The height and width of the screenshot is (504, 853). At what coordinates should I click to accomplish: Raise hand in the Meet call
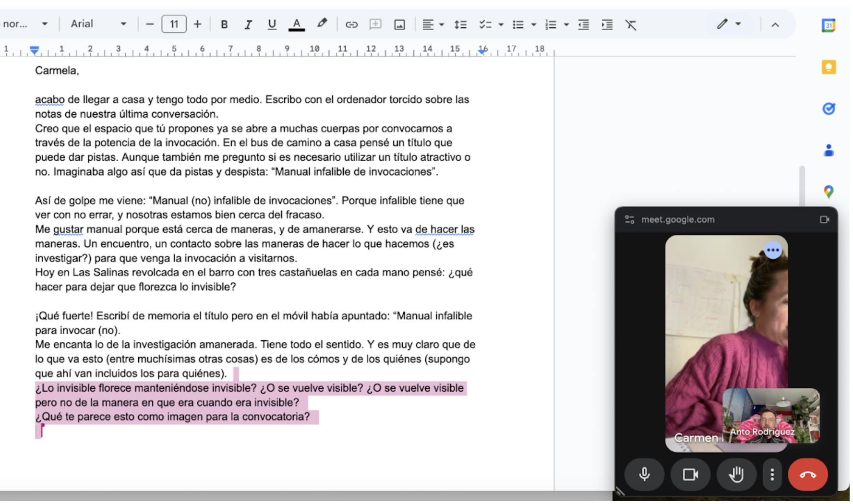point(736,474)
